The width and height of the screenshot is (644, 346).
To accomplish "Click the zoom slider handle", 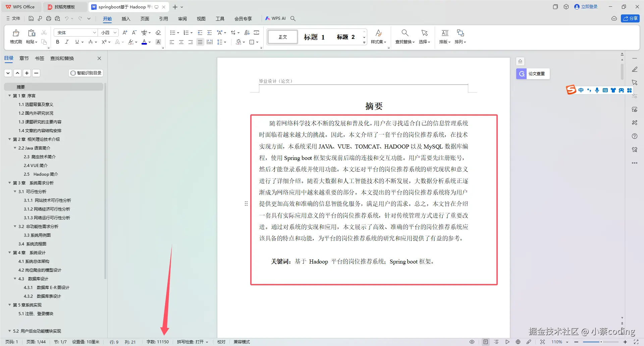I will point(601,342).
